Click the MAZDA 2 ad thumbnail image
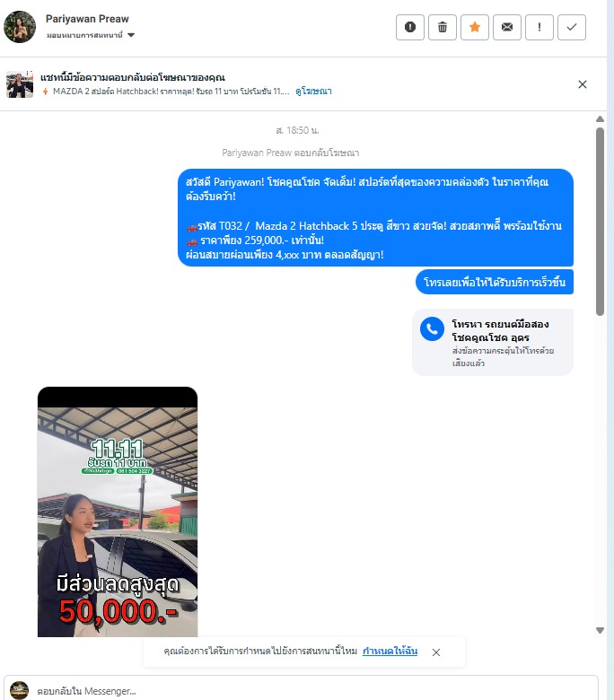614x700 pixels. pyautogui.click(x=20, y=84)
